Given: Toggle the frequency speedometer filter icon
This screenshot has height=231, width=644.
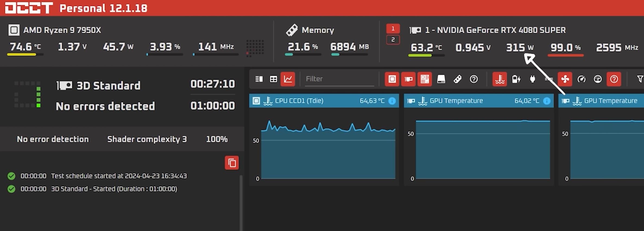Looking at the screenshot, I should click(581, 79).
